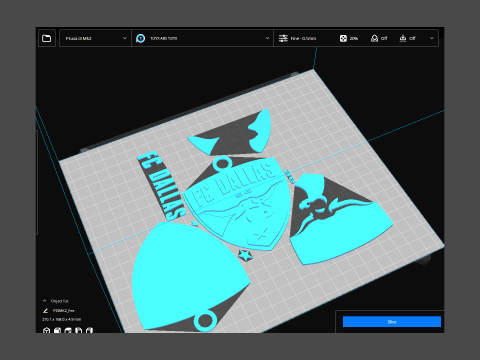Click the material spool icon
This screenshot has width=480, height=360.
tap(141, 38)
